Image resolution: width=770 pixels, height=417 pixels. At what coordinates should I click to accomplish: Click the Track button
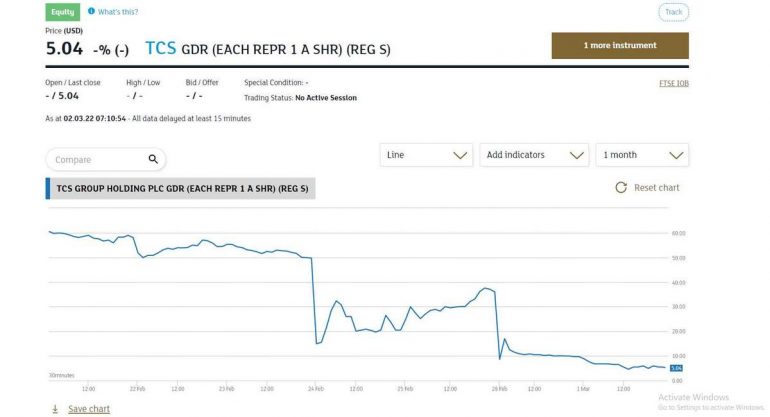pos(674,12)
